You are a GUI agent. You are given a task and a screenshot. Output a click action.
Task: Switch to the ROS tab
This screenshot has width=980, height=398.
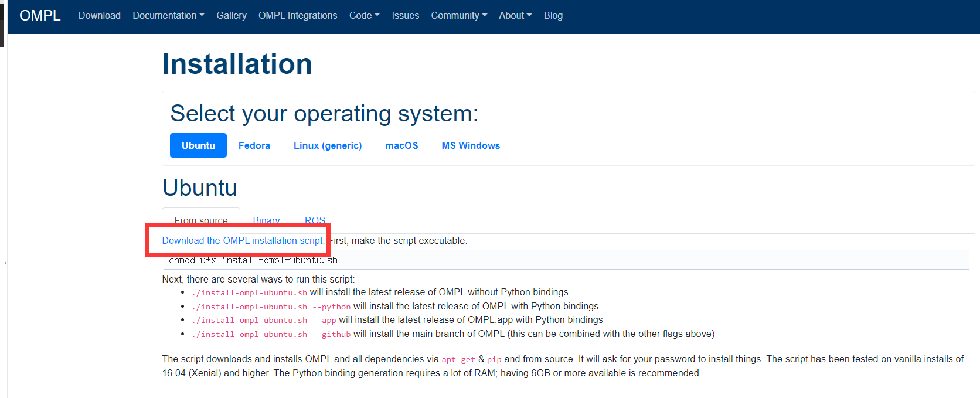pyautogui.click(x=315, y=220)
